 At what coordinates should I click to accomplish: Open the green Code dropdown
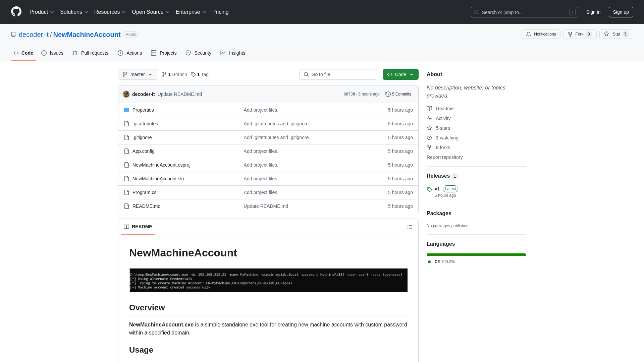400,74
